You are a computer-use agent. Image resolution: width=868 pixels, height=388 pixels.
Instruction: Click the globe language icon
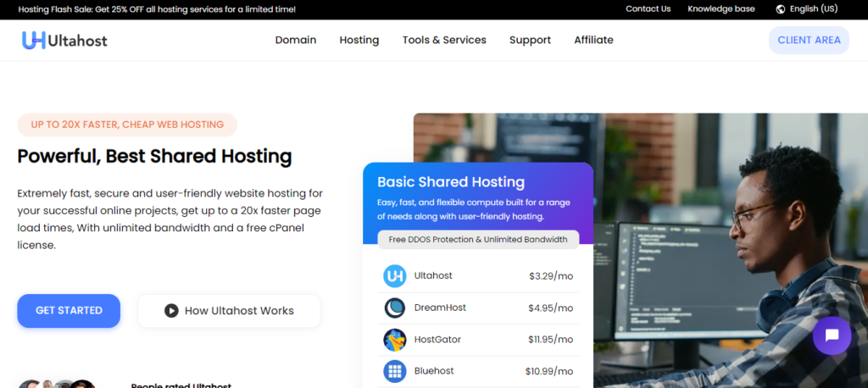[x=781, y=9]
